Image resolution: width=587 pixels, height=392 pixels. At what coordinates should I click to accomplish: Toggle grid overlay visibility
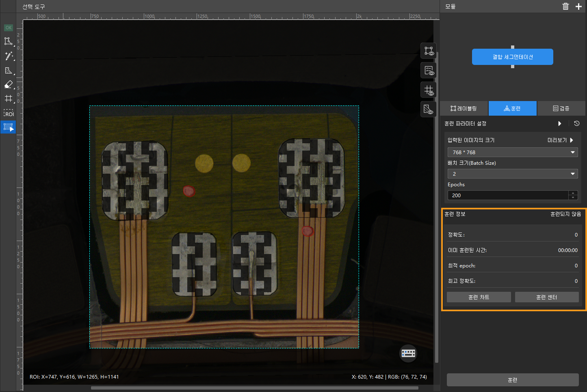[x=429, y=90]
